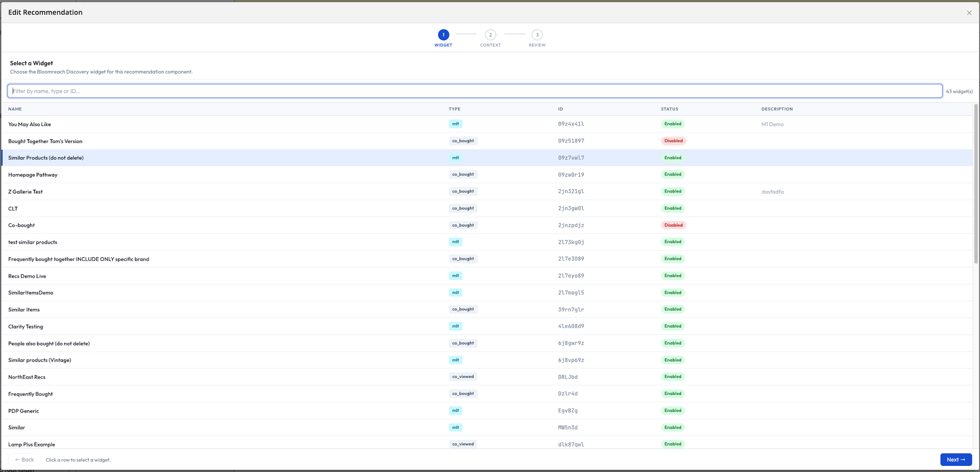Select Similar products (Vintage) widget
The height and width of the screenshot is (472, 980).
click(487, 360)
